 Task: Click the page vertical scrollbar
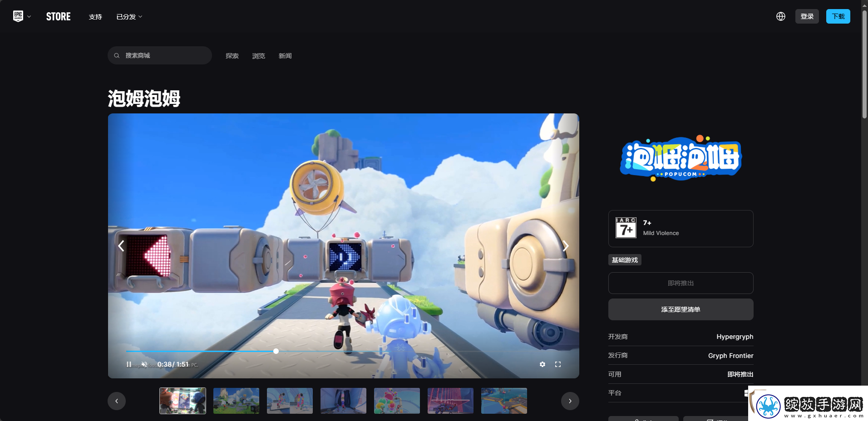(864, 64)
